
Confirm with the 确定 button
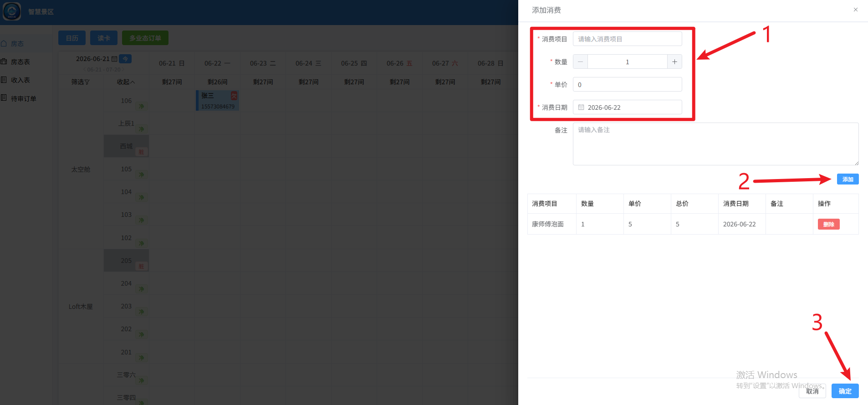(845, 391)
